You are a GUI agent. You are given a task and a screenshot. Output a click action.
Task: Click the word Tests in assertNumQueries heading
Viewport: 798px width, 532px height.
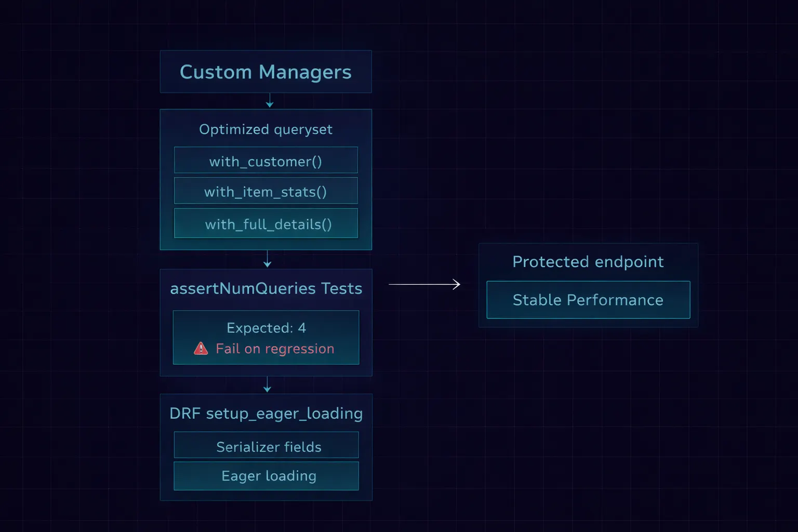pyautogui.click(x=341, y=288)
